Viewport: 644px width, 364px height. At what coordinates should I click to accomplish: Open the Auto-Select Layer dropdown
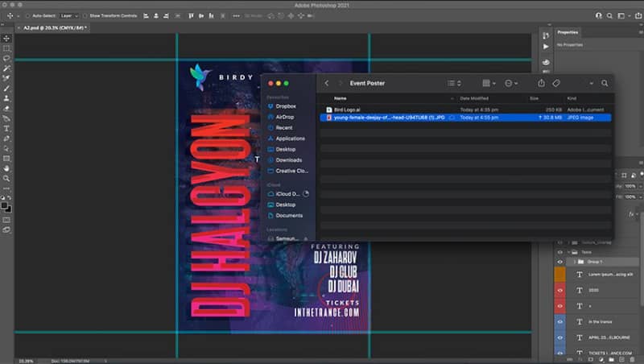pos(69,16)
